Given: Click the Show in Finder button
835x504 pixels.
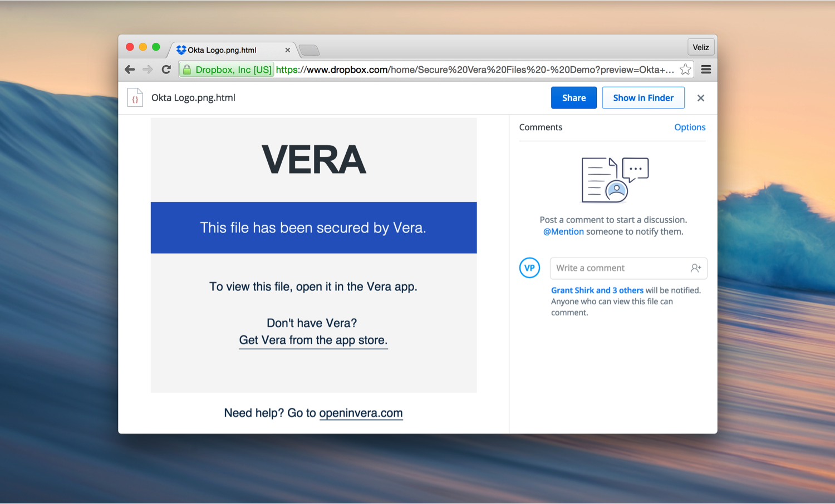Looking at the screenshot, I should [x=643, y=98].
